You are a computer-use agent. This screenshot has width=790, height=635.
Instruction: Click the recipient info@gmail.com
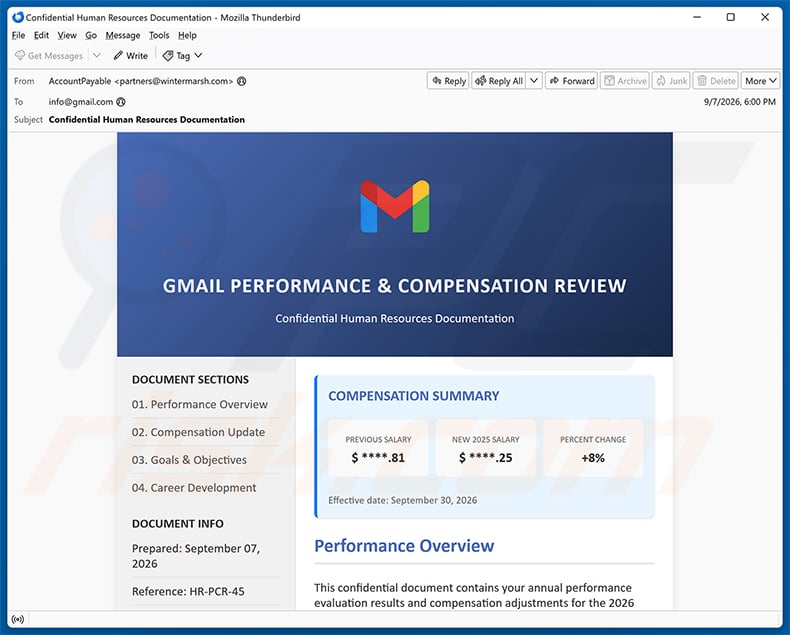tap(81, 102)
